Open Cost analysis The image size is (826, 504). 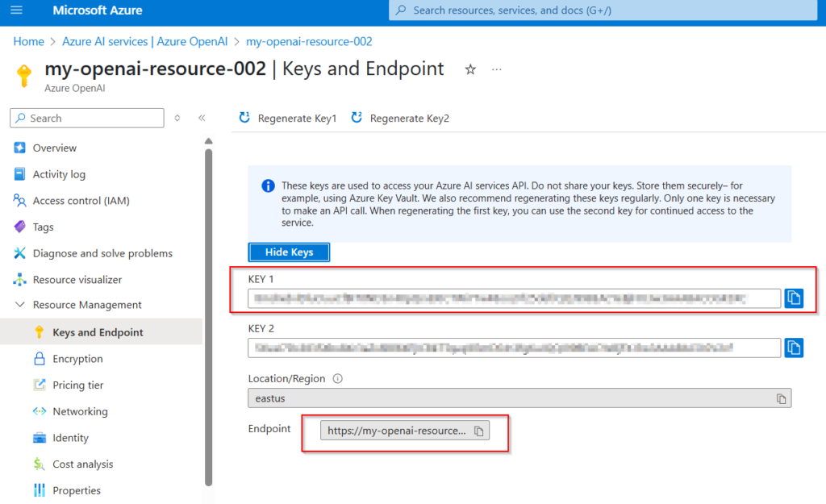[x=83, y=464]
